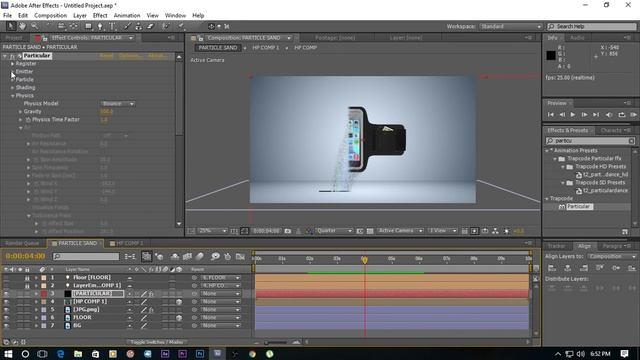Play the preview
This screenshot has width=640, height=360.
coord(573,115)
